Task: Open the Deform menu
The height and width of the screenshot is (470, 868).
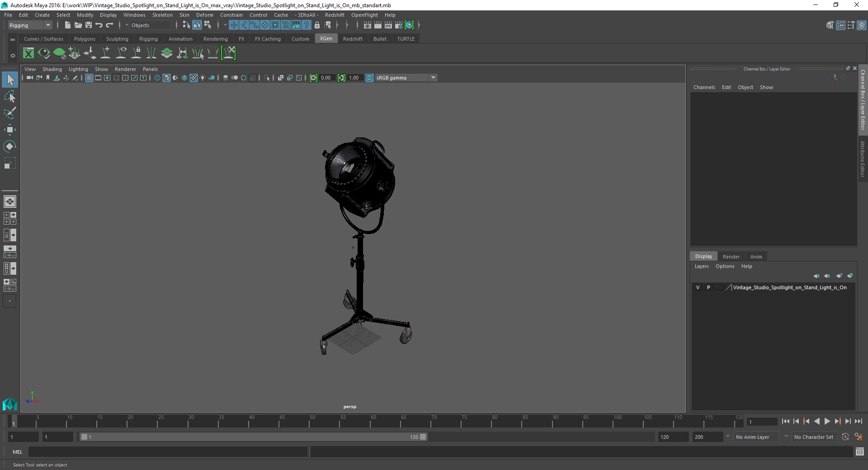Action: (x=204, y=15)
